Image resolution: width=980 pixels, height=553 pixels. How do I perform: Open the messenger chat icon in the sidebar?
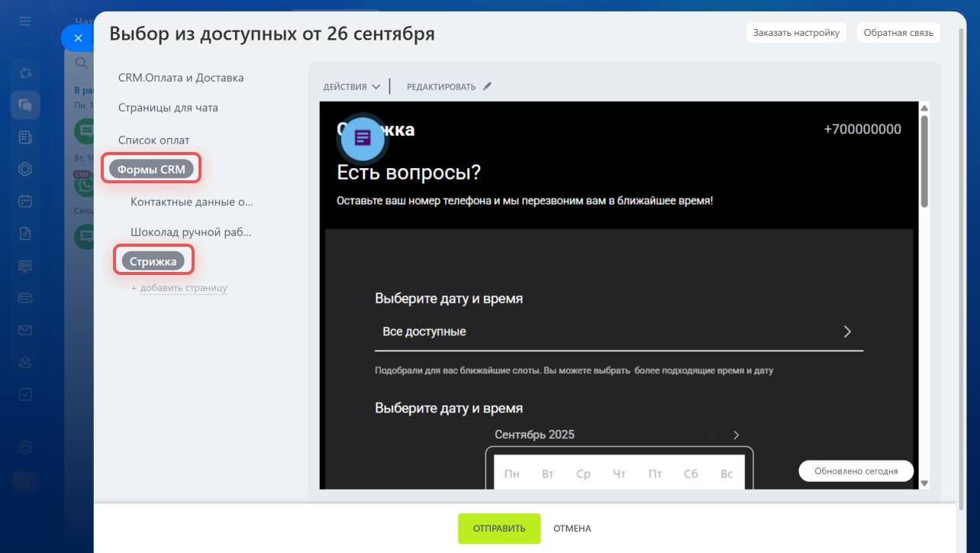(x=25, y=105)
